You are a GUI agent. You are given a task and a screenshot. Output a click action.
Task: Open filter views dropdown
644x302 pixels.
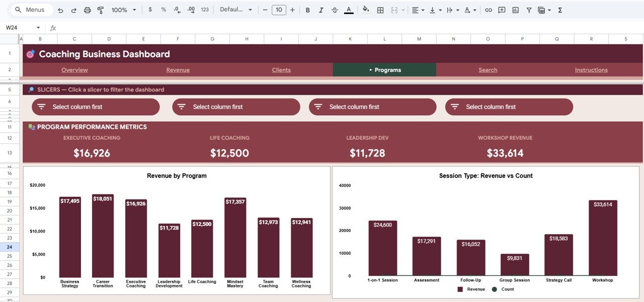tap(544, 10)
